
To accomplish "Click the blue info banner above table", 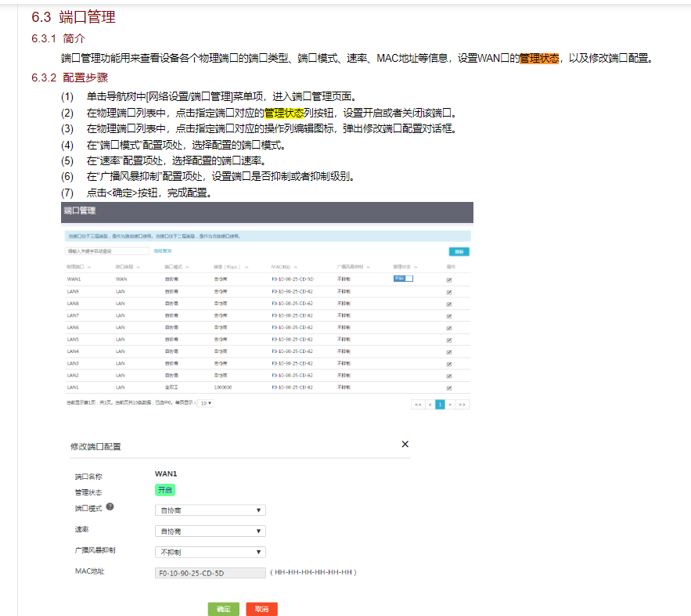I will 268,236.
